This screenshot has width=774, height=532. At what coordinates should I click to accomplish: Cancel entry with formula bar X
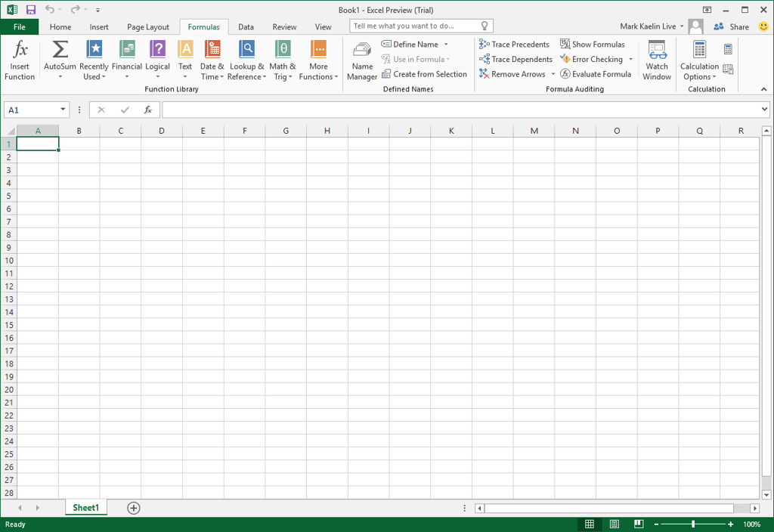101,110
